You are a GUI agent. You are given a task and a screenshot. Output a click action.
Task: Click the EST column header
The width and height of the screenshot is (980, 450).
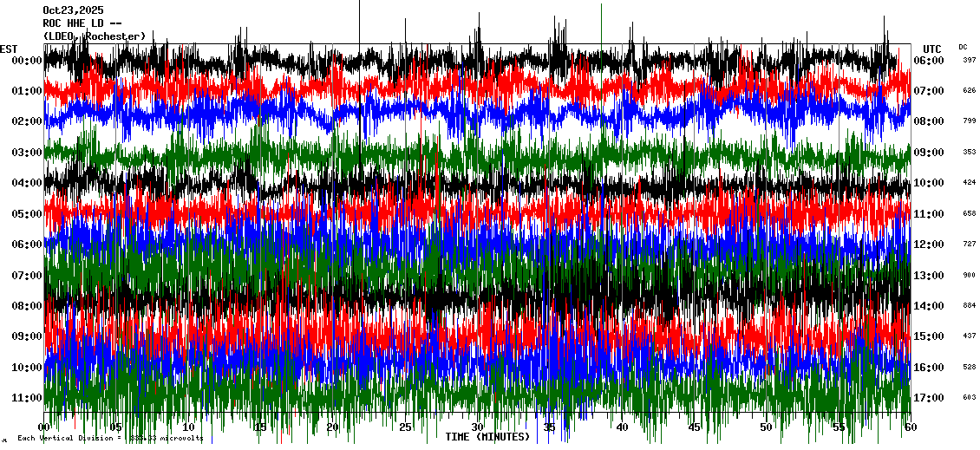pos(9,49)
